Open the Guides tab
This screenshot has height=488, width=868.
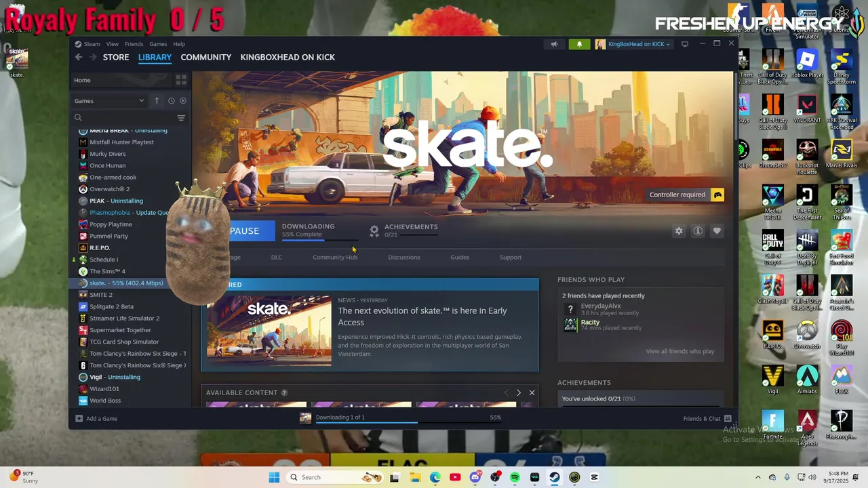click(x=460, y=258)
